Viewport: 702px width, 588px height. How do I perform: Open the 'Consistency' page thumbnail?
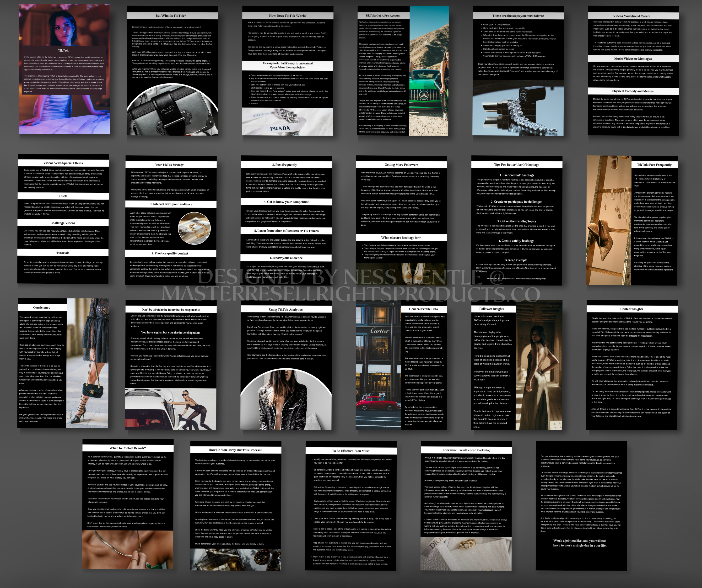[63, 363]
